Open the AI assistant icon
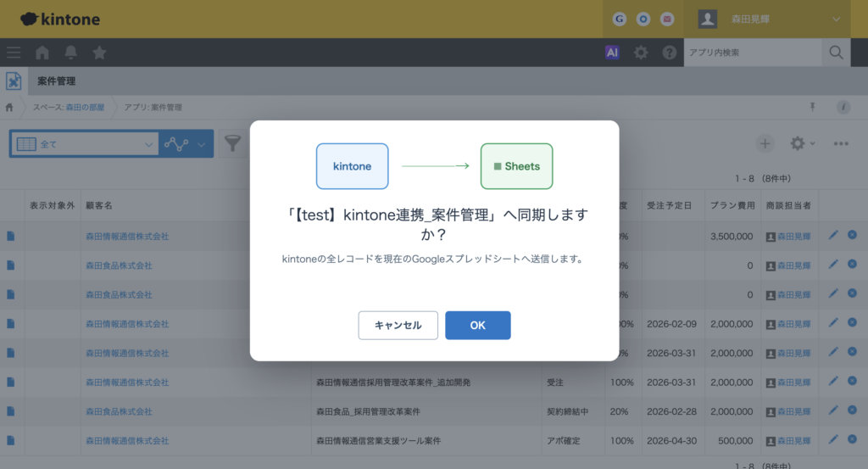This screenshot has height=469, width=868. tap(612, 53)
